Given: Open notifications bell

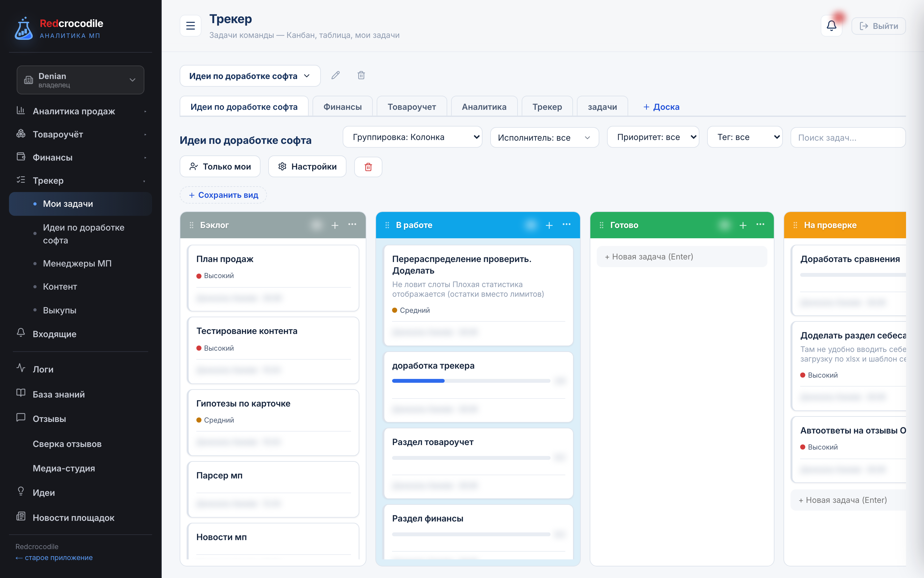Looking at the screenshot, I should (x=831, y=26).
